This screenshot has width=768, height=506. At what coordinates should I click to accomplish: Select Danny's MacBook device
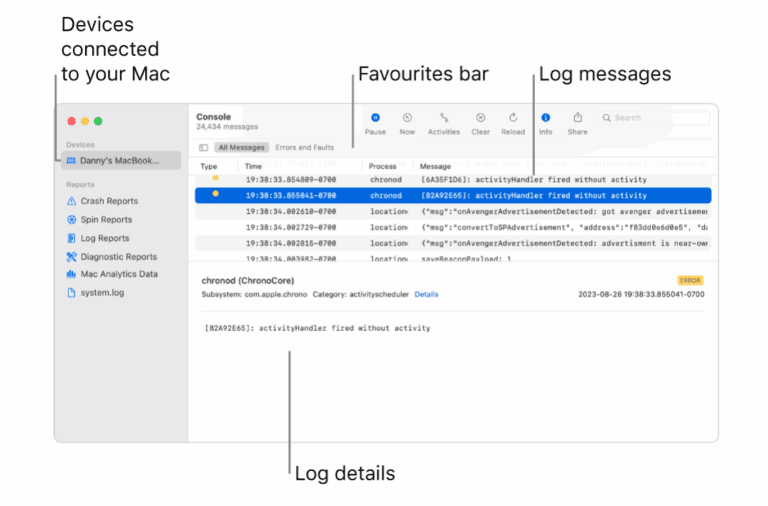(x=120, y=161)
